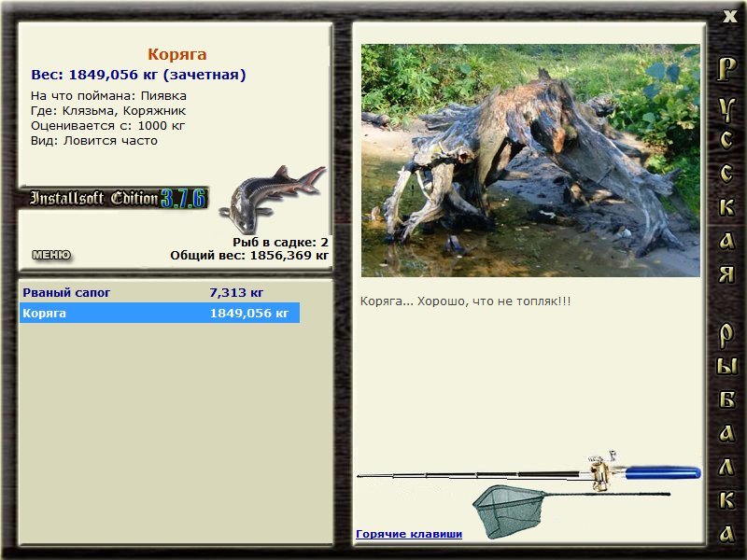Screen dimensions: 747x560
Task: Click the Коряга title heading
Action: pyautogui.click(x=177, y=54)
